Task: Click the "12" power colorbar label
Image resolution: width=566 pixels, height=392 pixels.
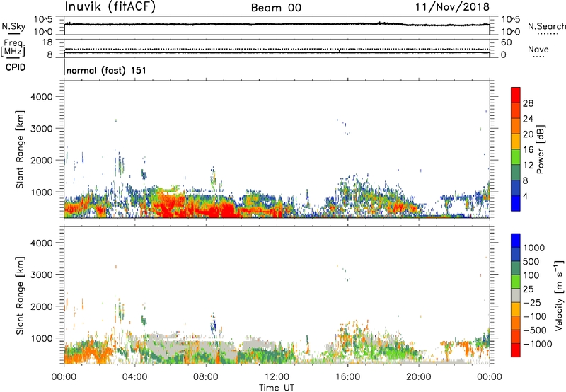Action: click(528, 166)
